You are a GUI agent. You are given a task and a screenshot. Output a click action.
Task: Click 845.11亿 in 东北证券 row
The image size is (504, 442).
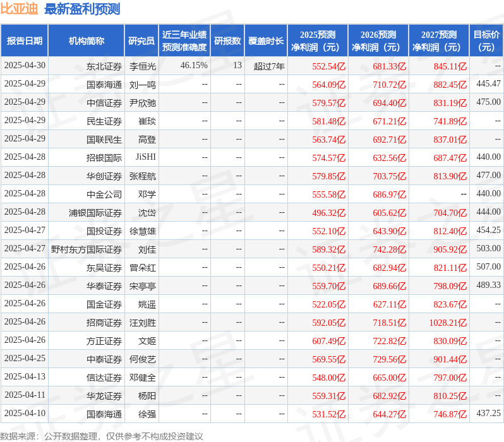pyautogui.click(x=450, y=66)
